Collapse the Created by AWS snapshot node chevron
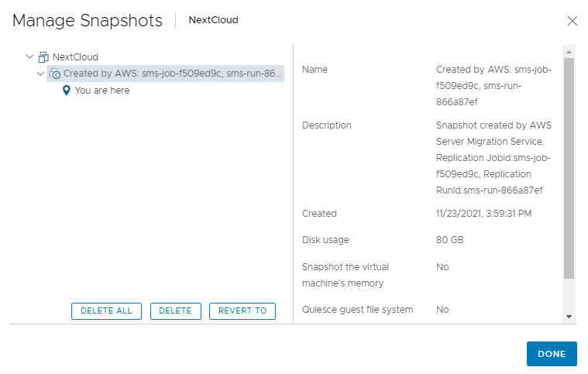 pos(40,74)
